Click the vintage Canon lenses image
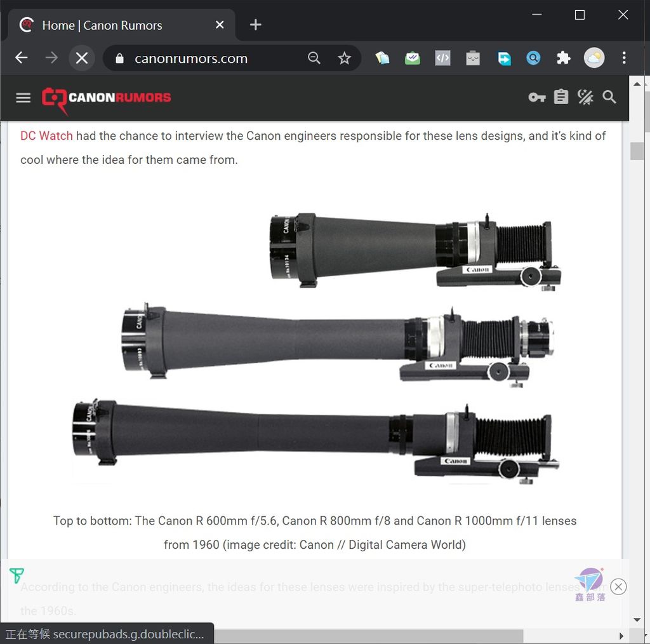The image size is (650, 644). point(315,347)
